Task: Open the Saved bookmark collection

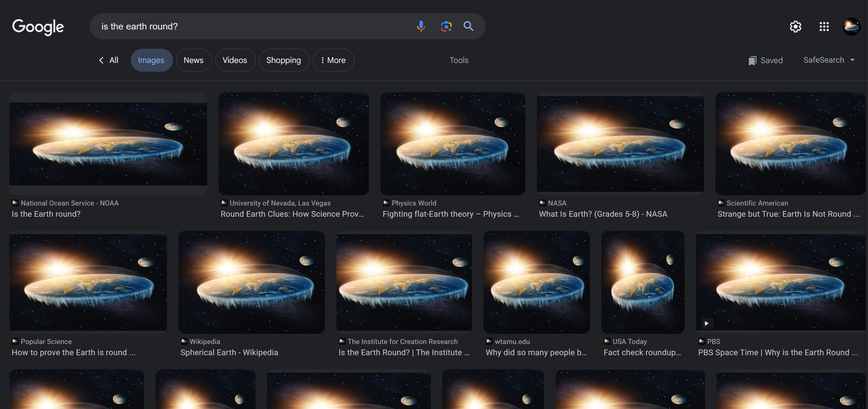Action: [766, 61]
